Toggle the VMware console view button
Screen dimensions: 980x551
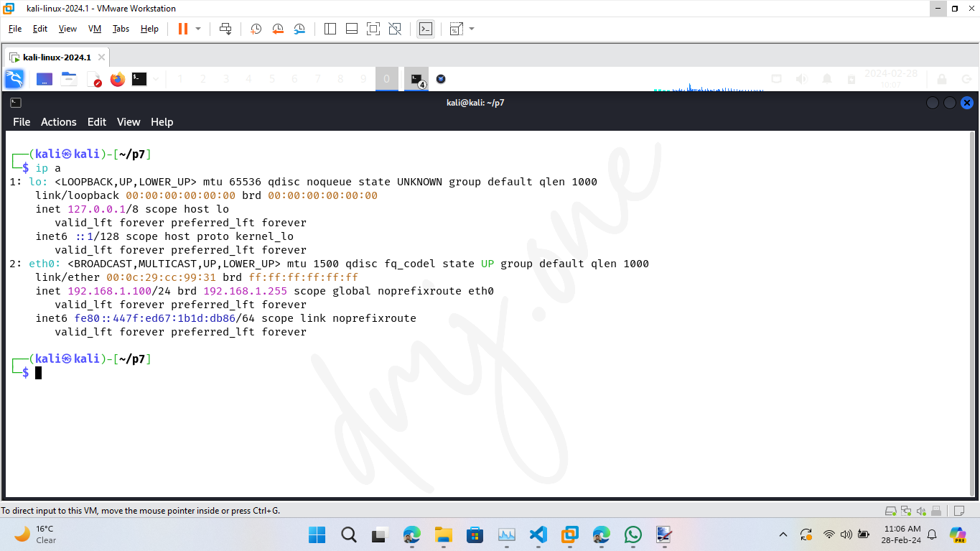click(426, 29)
